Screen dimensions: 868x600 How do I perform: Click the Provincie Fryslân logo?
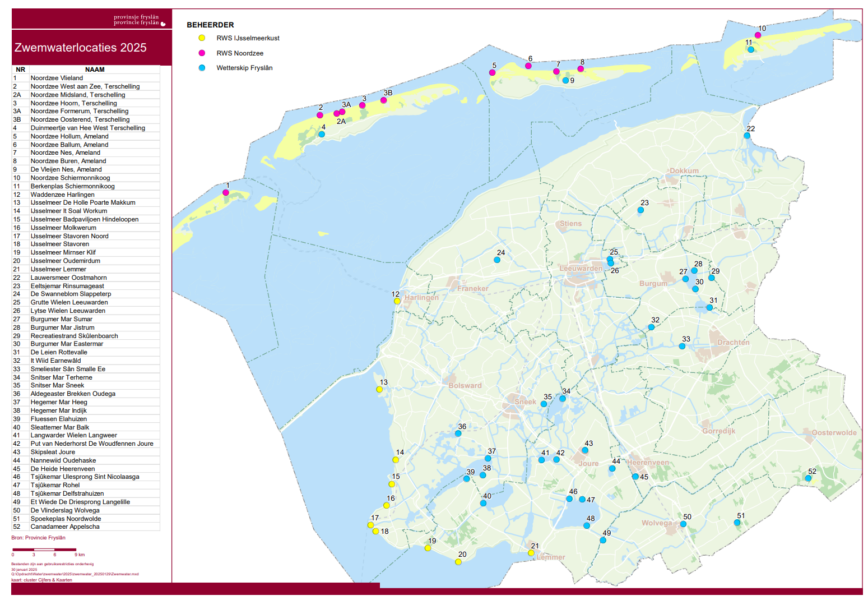139,20
